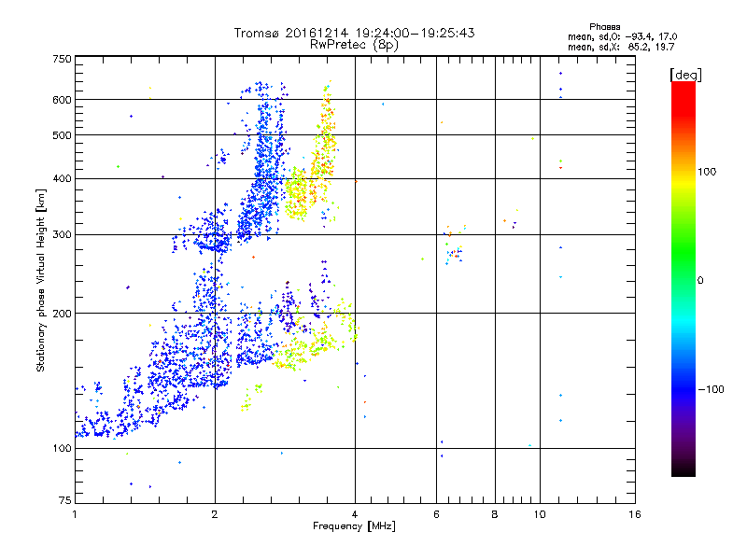Click the y-axis '200' tick label
The image size is (747, 560).
62,314
